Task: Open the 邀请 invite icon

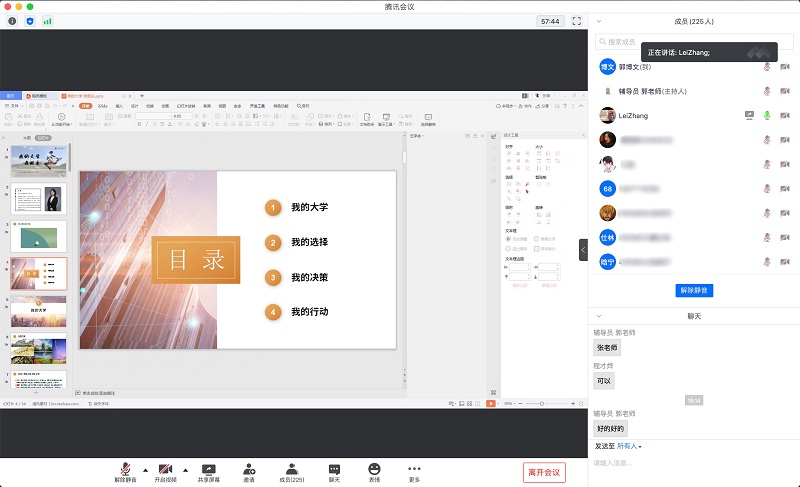Action: (x=248, y=468)
